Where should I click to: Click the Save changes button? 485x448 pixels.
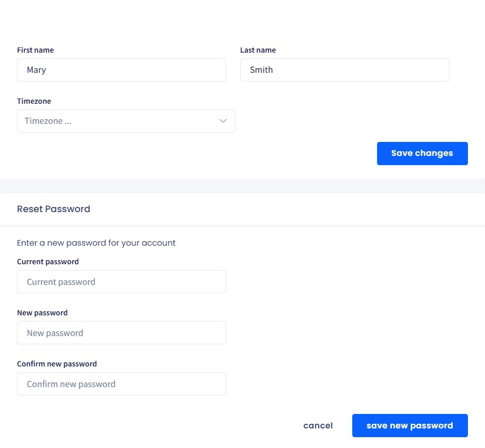point(422,153)
